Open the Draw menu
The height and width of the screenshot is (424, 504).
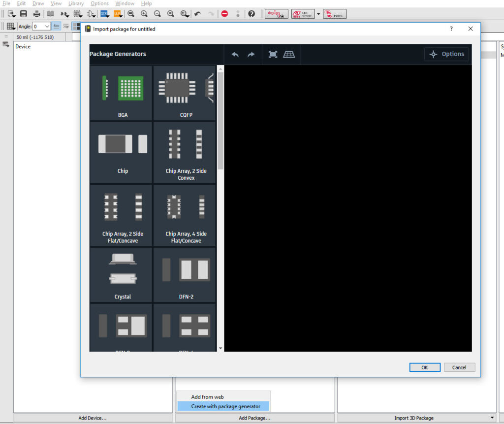coord(38,3)
